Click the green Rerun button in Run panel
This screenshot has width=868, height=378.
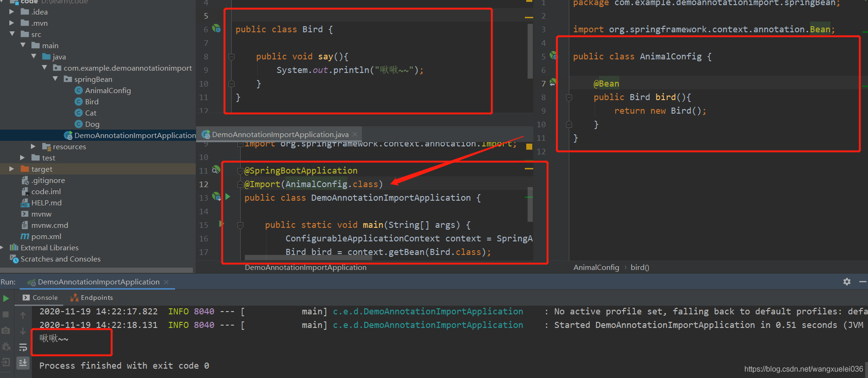click(x=6, y=298)
